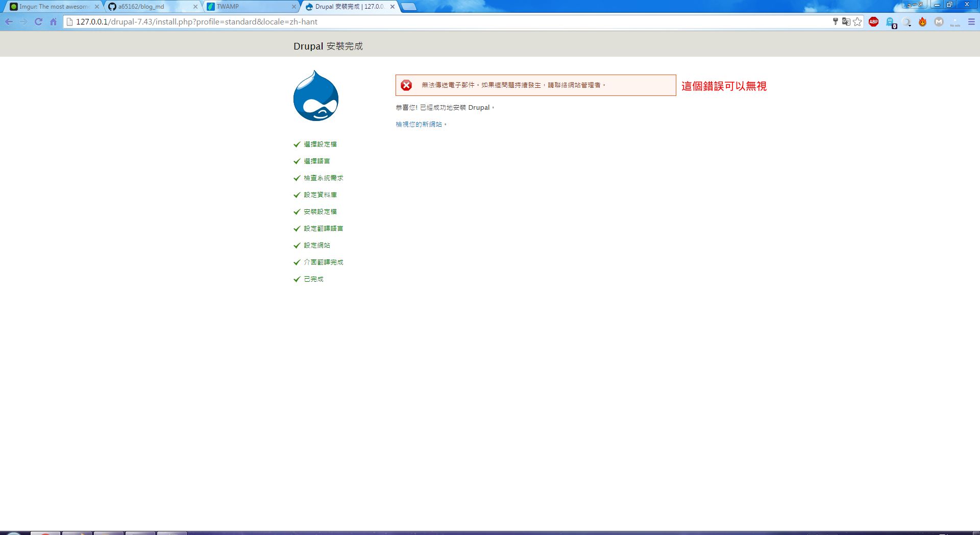Click the Drupal drop logo
This screenshot has height=535, width=980.
tap(316, 96)
